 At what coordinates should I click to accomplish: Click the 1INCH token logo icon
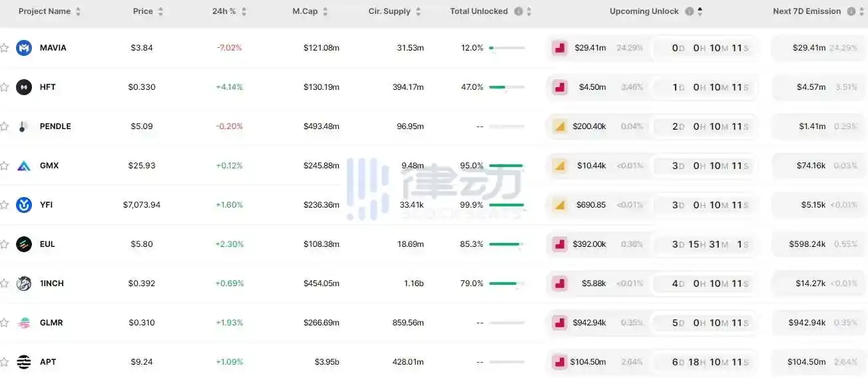(24, 283)
